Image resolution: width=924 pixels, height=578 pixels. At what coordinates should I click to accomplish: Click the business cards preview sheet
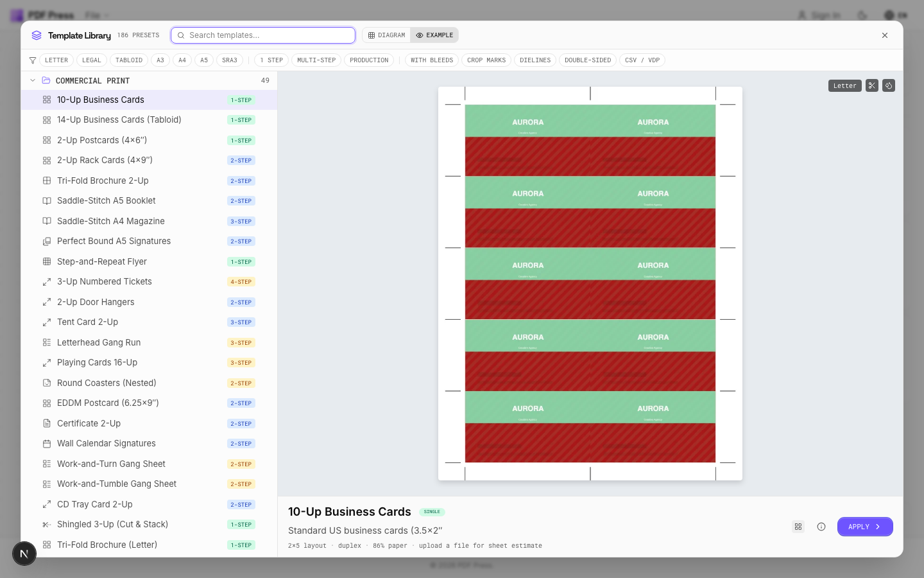point(590,283)
